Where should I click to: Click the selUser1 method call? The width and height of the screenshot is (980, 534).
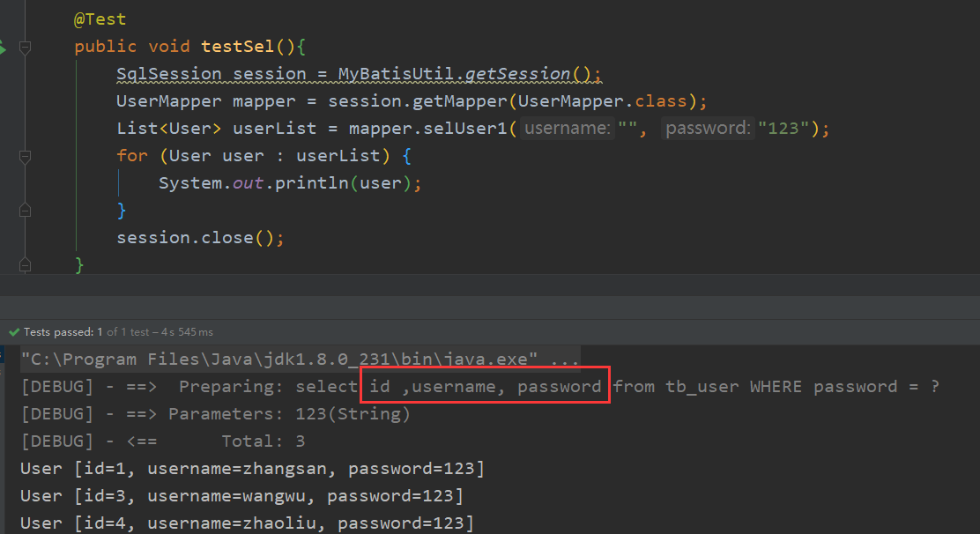coord(465,129)
